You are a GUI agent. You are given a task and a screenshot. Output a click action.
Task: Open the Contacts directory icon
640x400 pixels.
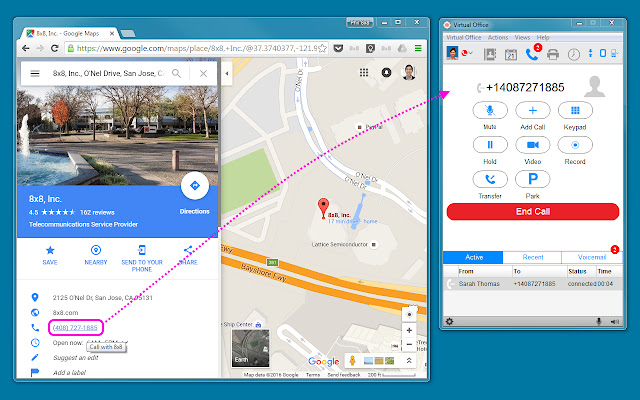[x=490, y=54]
